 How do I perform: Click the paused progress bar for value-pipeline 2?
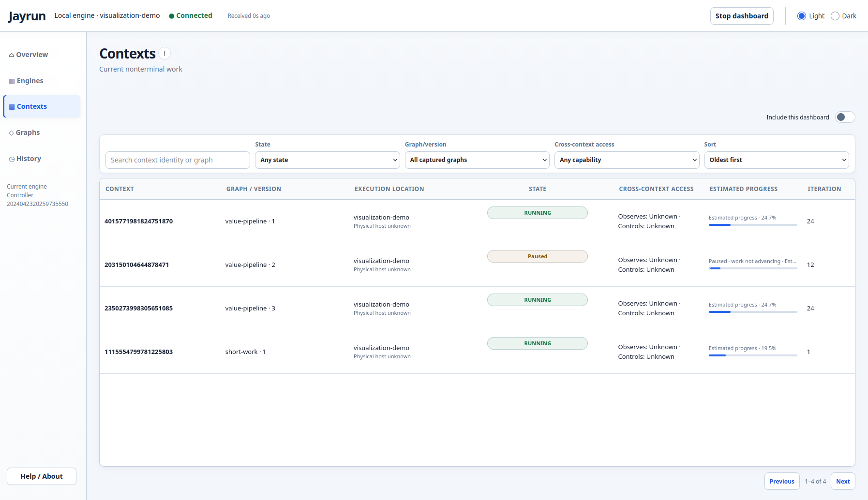coord(753,268)
